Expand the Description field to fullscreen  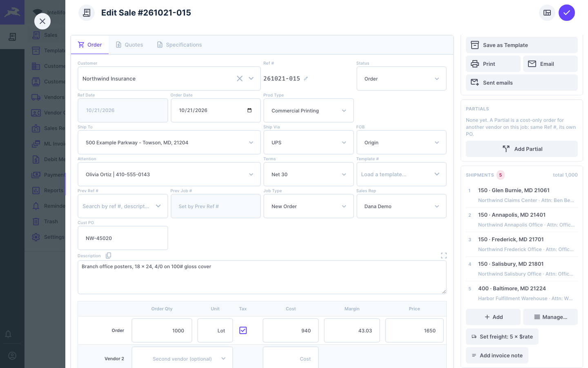pos(444,256)
